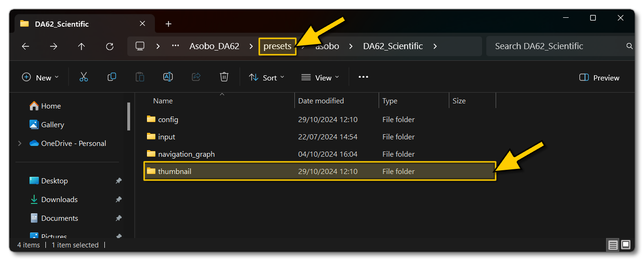The image size is (644, 261).
Task: Expand chevron next to This PC icon
Action: (158, 46)
